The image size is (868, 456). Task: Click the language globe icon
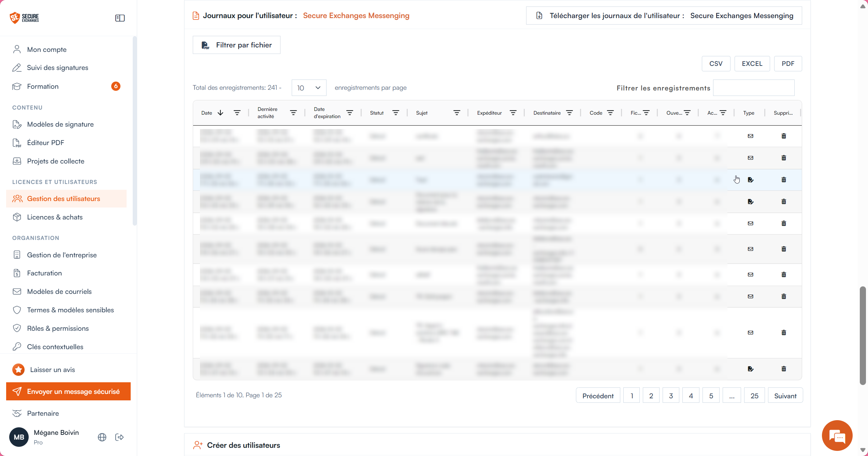102,437
